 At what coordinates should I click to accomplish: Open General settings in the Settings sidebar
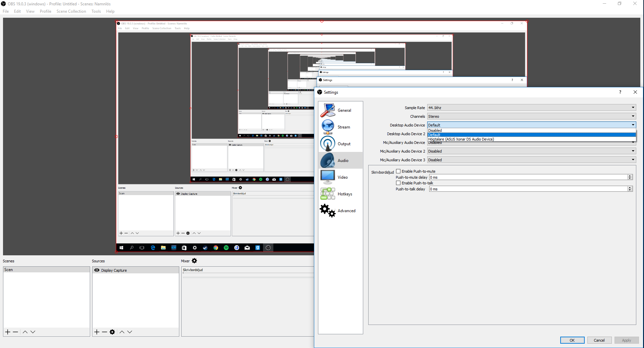(340, 110)
